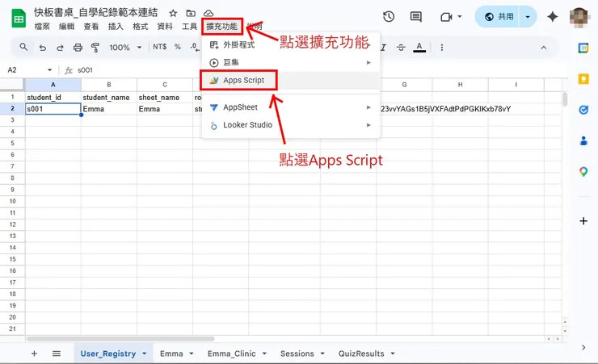The image size is (598, 364).
Task: Get add-ons plus icon in side panel
Action: (x=583, y=221)
